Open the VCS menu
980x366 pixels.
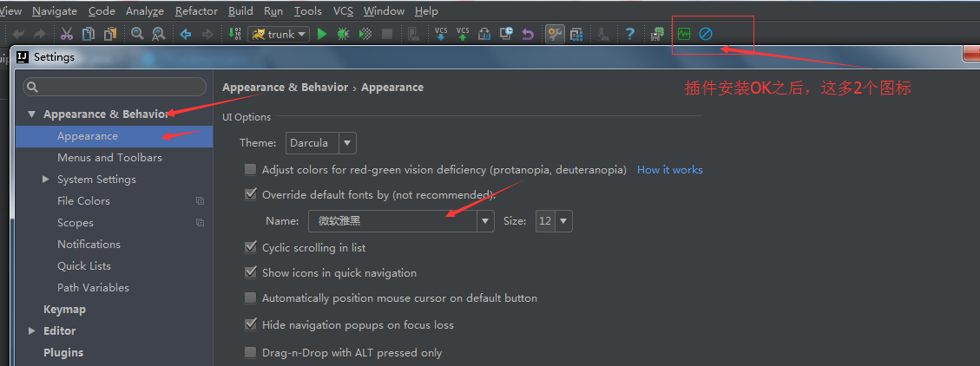[343, 11]
